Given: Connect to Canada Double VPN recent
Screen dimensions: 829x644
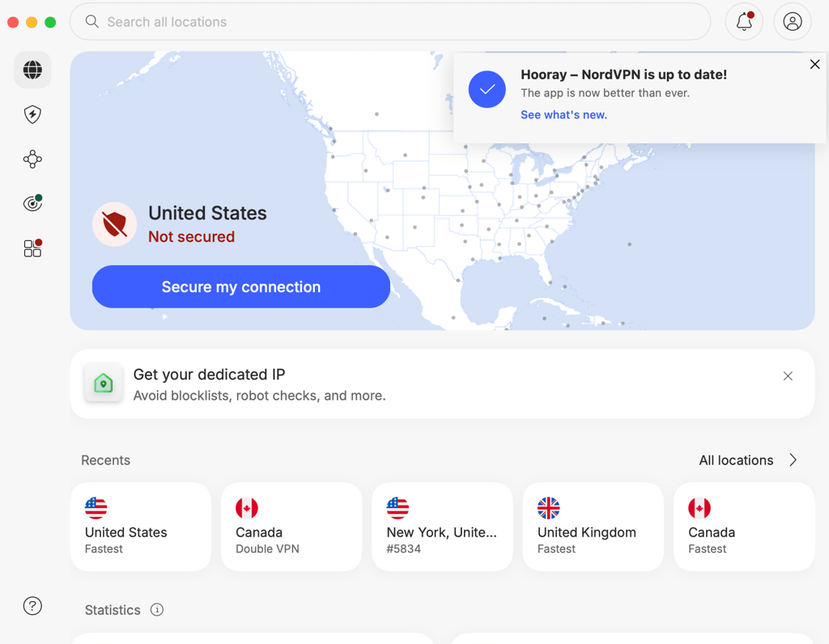Looking at the screenshot, I should (291, 527).
